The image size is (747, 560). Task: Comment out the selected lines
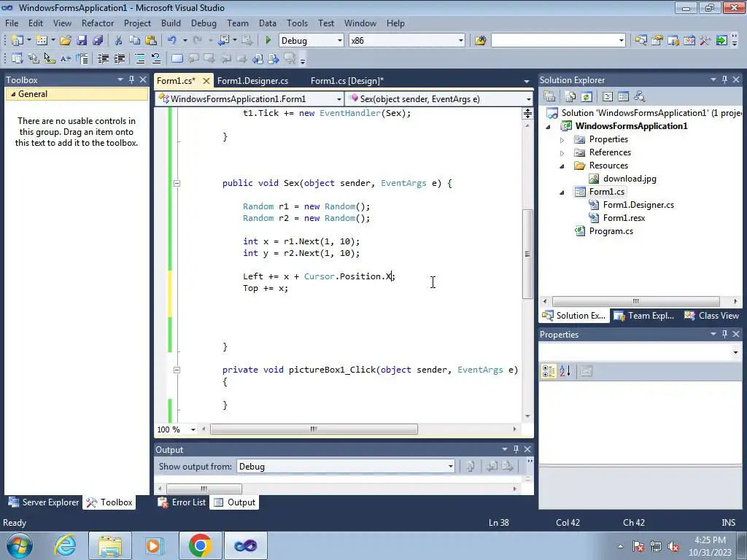click(x=140, y=58)
